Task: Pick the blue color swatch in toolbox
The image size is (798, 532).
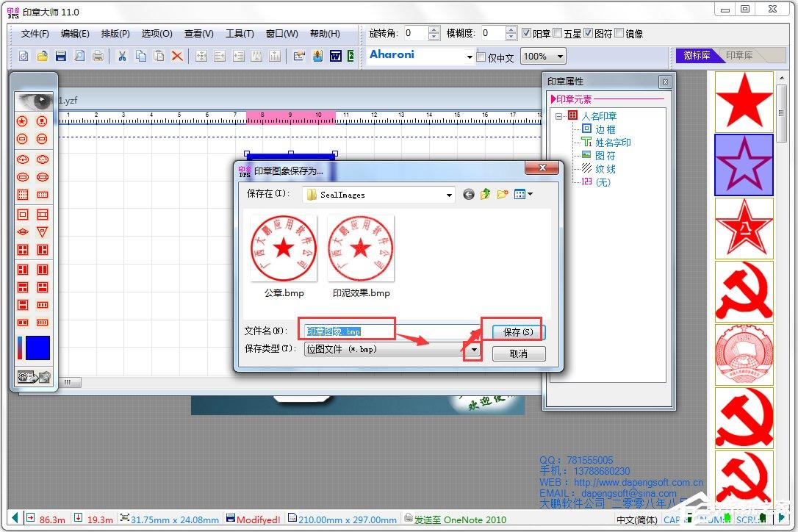Action: [37, 348]
